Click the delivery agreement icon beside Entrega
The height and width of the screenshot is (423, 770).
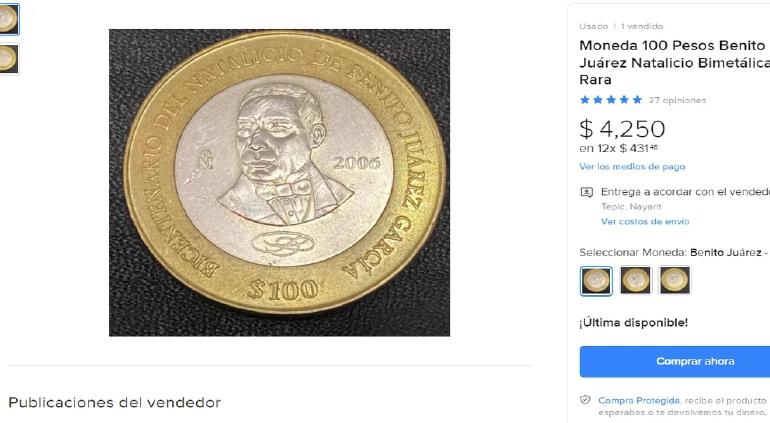[x=586, y=192]
